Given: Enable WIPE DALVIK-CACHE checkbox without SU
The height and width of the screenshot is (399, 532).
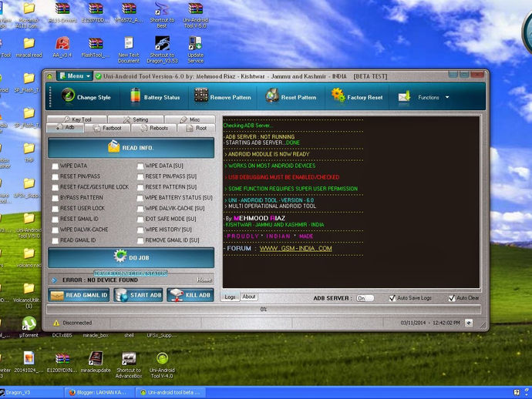Looking at the screenshot, I should [x=56, y=230].
